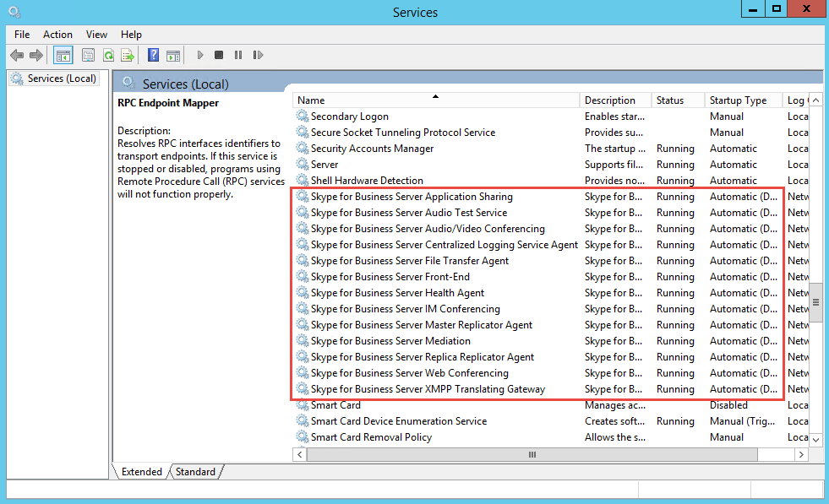Click the Start Service play icon
This screenshot has height=504, width=829.
[x=199, y=55]
